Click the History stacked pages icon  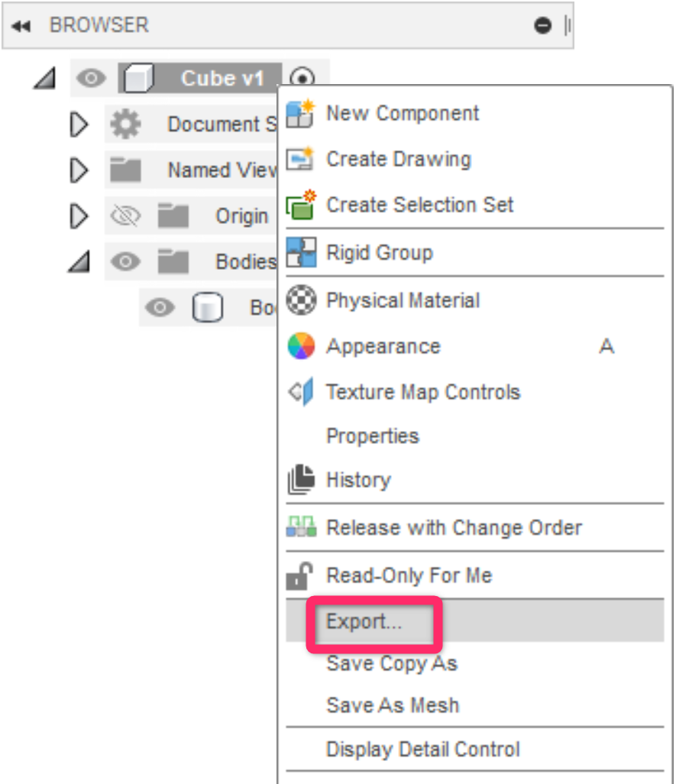300,481
